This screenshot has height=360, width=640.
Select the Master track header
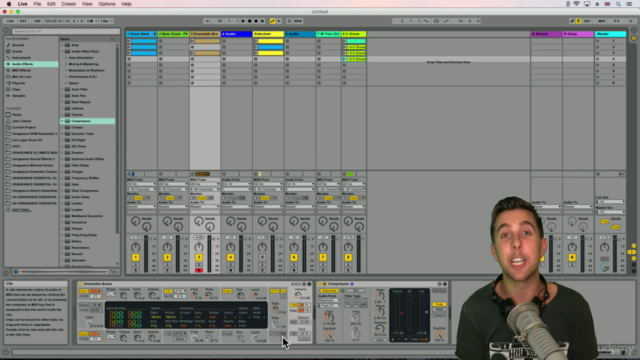tap(610, 34)
